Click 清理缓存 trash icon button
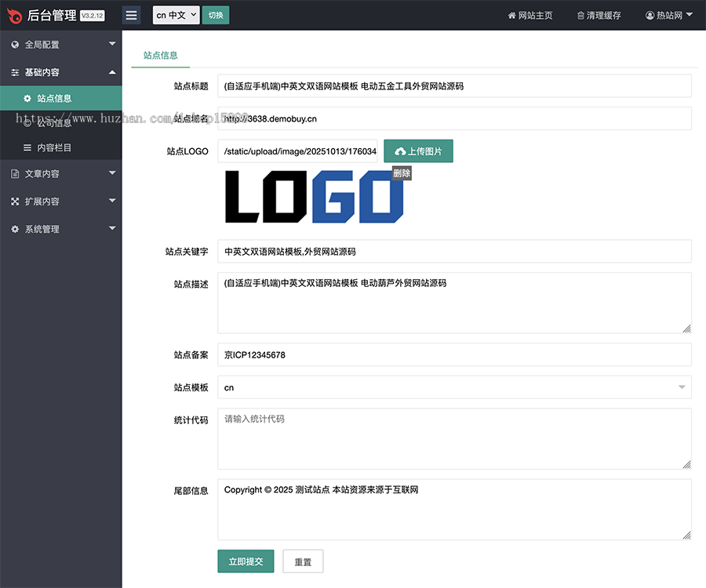706x588 pixels. click(599, 16)
